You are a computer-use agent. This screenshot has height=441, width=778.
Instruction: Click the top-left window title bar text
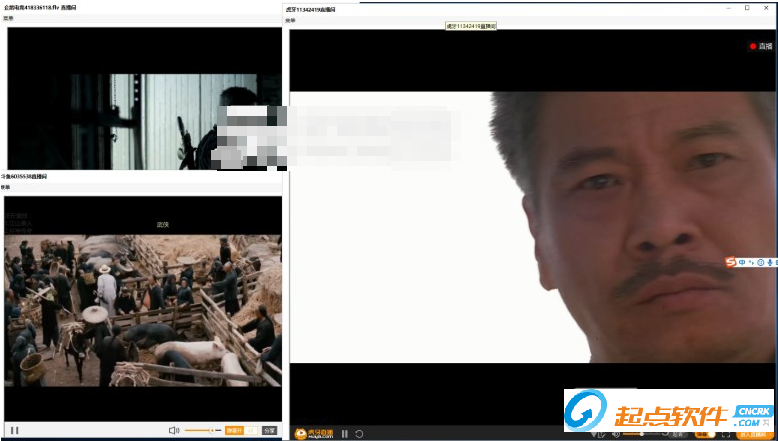point(40,7)
